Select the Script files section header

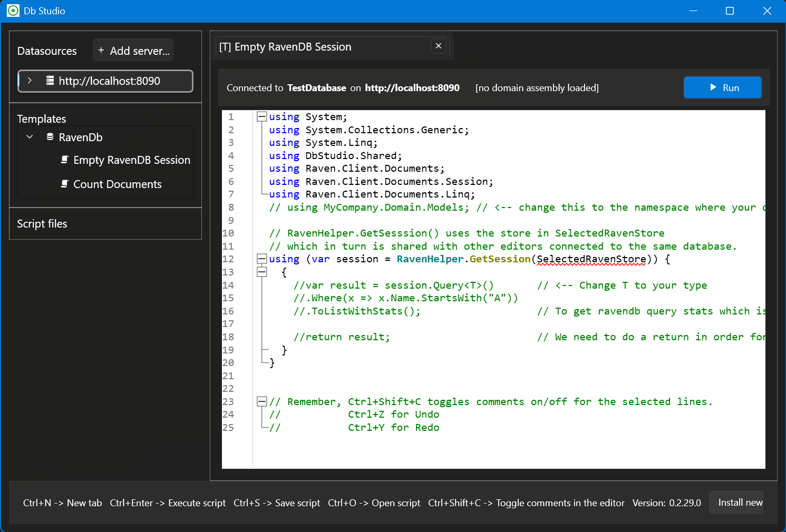point(42,224)
